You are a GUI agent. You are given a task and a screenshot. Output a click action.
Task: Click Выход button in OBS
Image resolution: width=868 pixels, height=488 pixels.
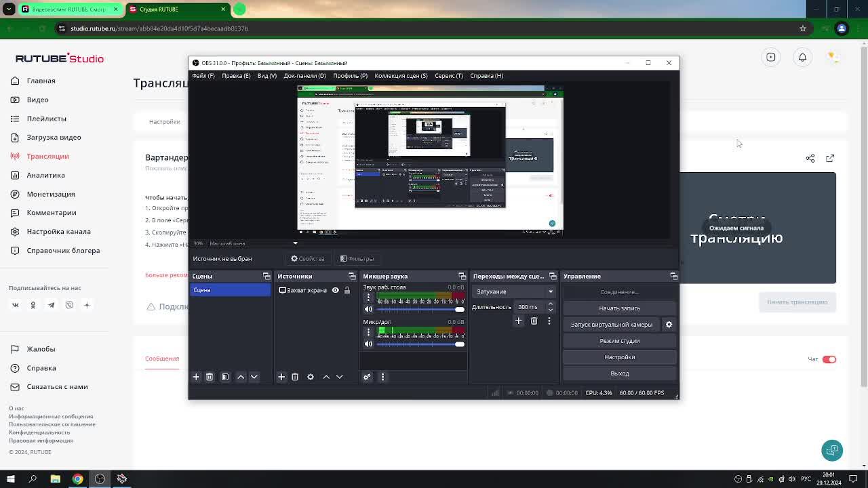620,373
